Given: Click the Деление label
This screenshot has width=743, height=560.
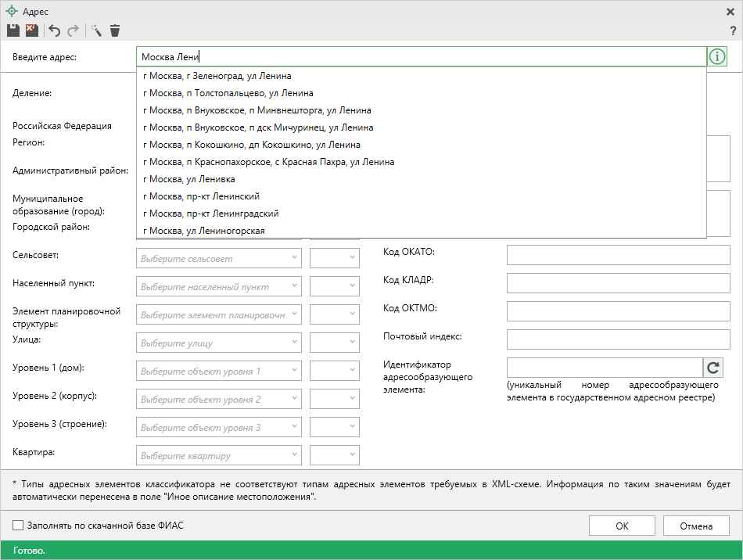Looking at the screenshot, I should tap(32, 93).
